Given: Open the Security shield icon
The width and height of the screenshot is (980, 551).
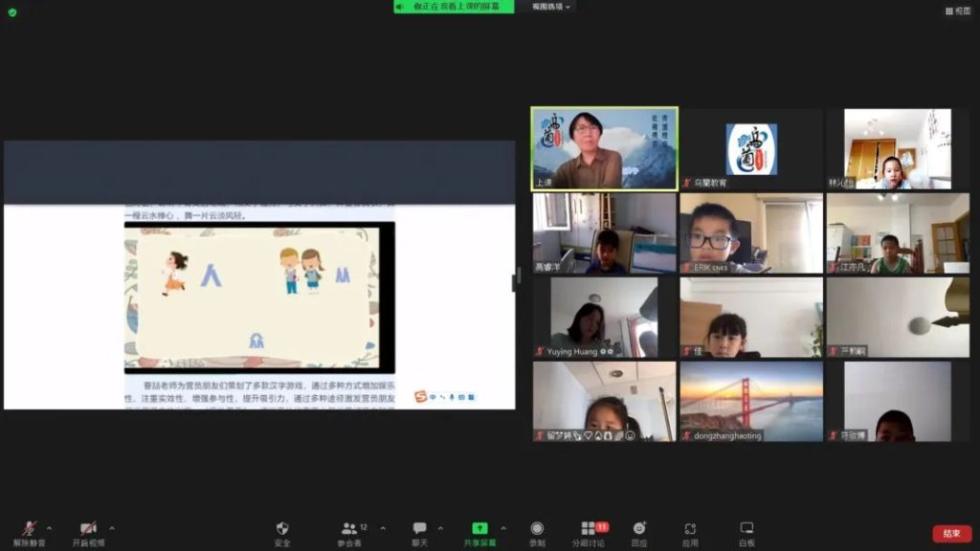Looking at the screenshot, I should 282,528.
